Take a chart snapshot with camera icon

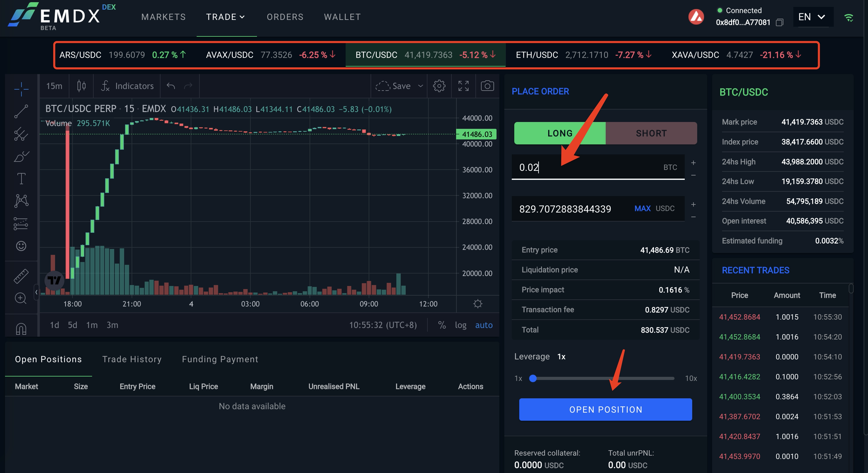coord(487,86)
